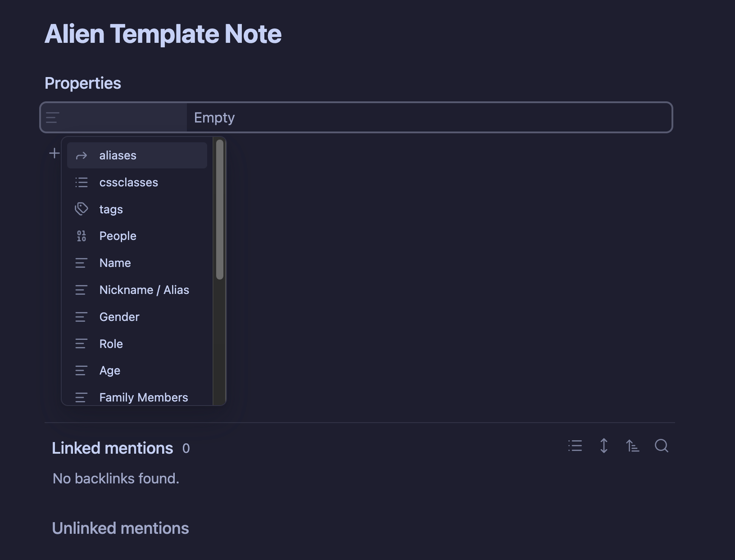Click the tags label icon in the dropdown
This screenshot has height=560, width=735.
(81, 209)
